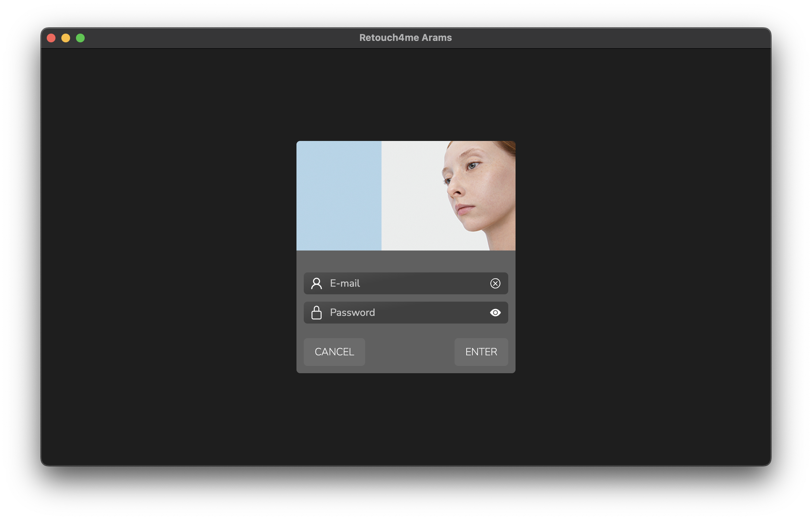Maximize the window with green button
The width and height of the screenshot is (812, 520).
pyautogui.click(x=80, y=38)
